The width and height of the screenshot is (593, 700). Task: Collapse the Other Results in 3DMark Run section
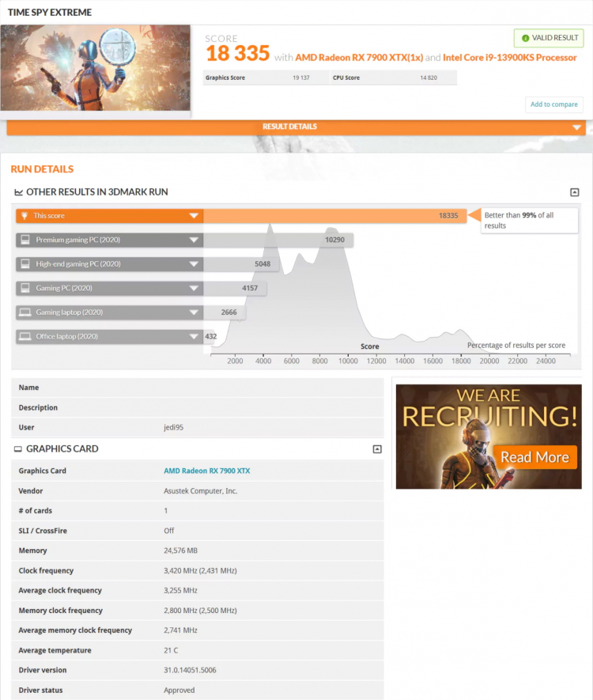575,192
